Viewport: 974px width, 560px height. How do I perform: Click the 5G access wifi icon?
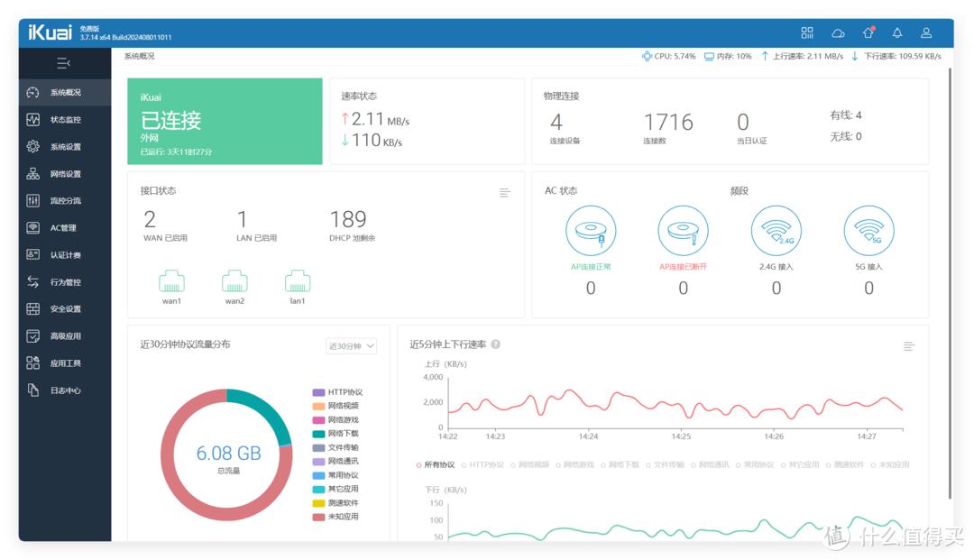(868, 231)
